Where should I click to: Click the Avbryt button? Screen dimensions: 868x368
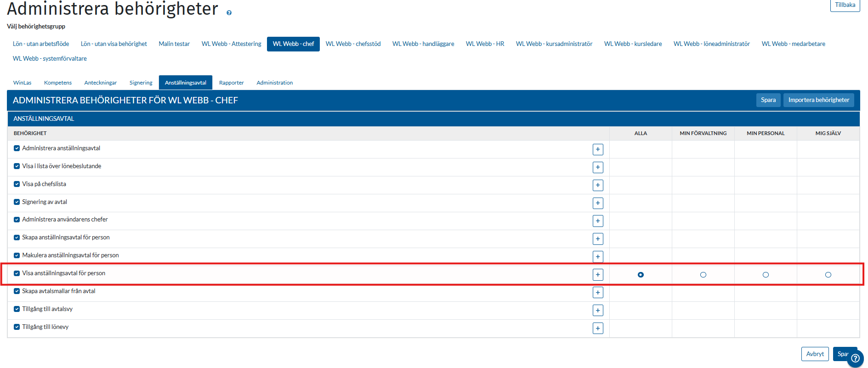pyautogui.click(x=815, y=354)
